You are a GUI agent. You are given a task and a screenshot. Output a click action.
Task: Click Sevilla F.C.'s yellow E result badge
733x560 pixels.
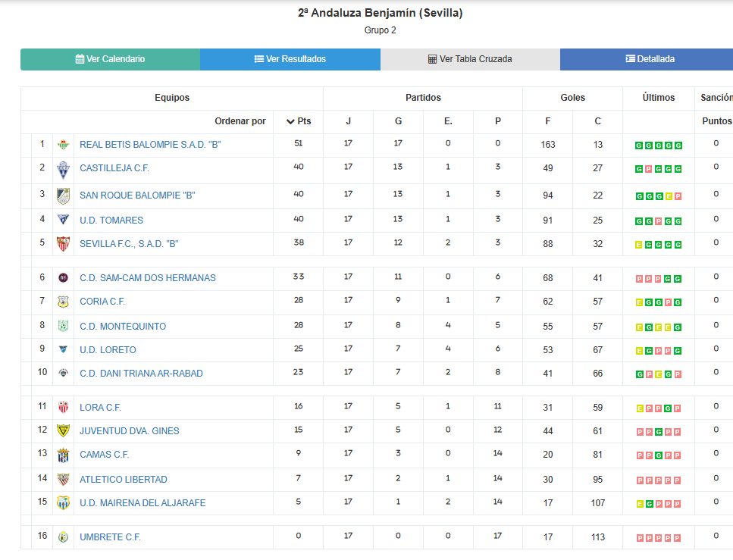[638, 245]
